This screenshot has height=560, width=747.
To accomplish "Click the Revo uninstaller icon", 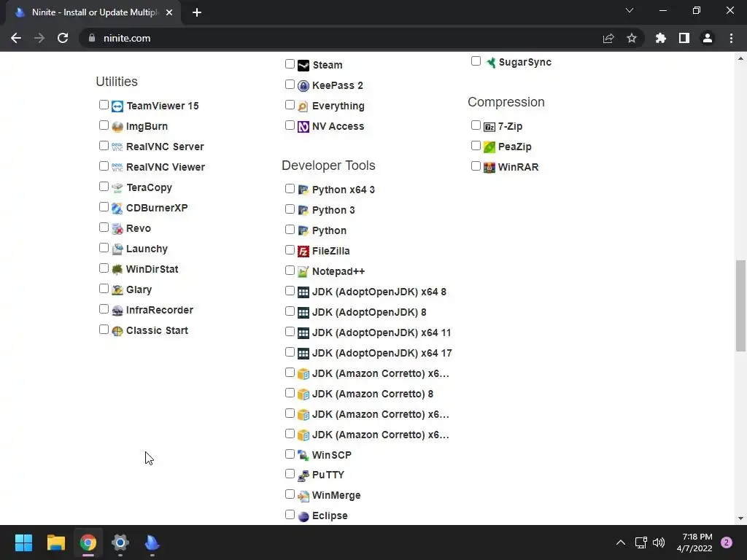I will 117,228.
